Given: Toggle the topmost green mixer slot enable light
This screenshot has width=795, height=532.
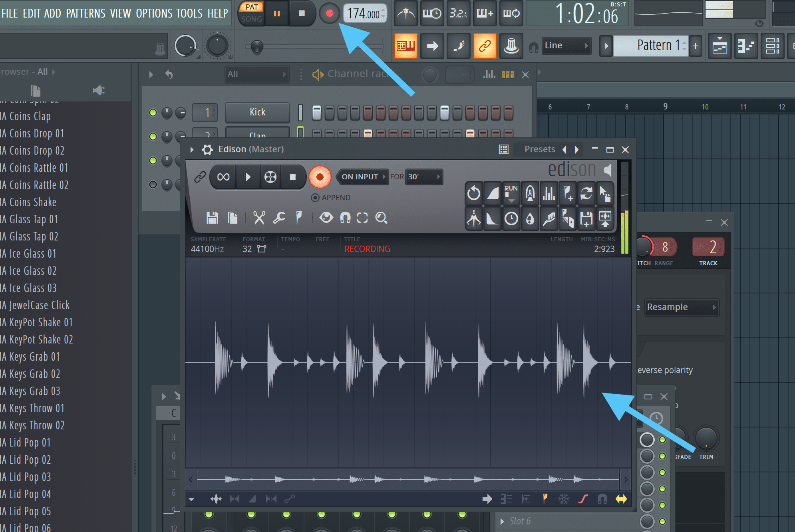Looking at the screenshot, I should pyautogui.click(x=662, y=440).
